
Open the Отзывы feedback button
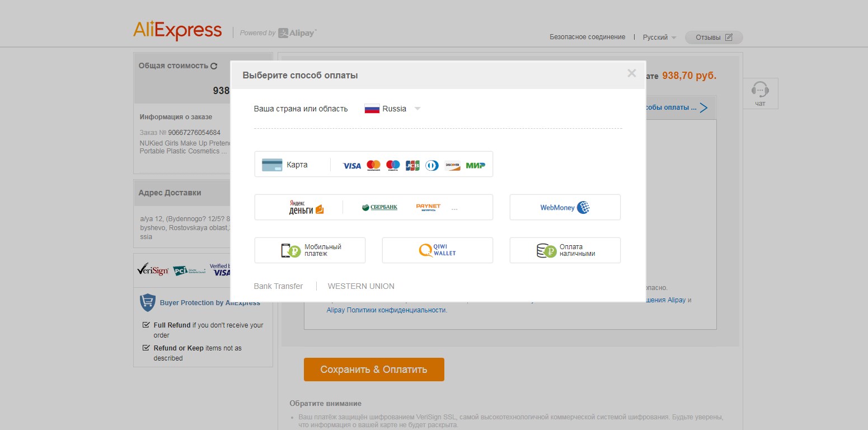(714, 38)
